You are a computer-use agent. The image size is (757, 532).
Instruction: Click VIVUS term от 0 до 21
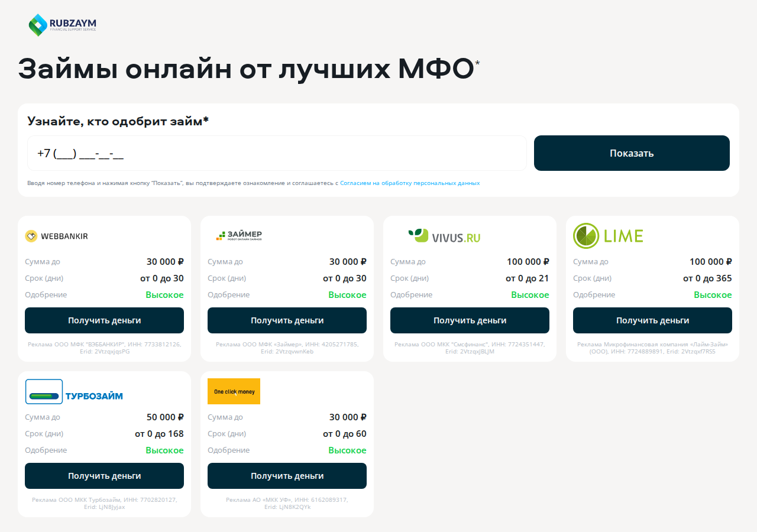coord(528,278)
